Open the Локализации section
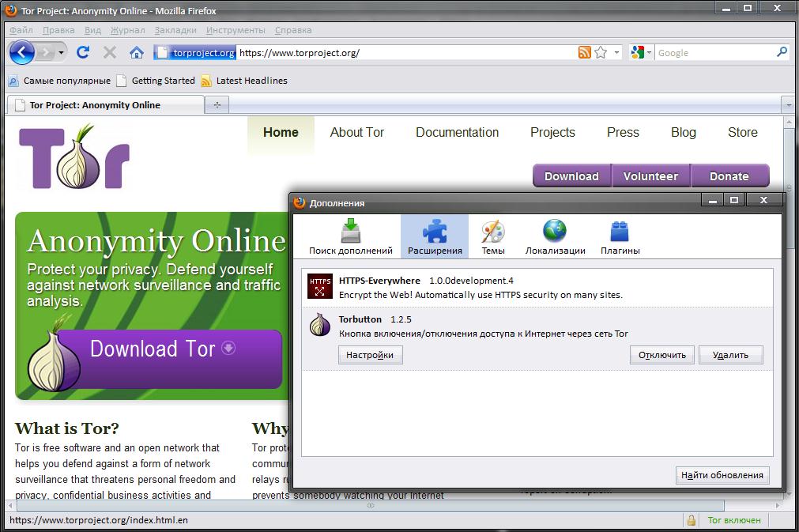Image resolution: width=799 pixels, height=532 pixels. pyautogui.click(x=555, y=237)
